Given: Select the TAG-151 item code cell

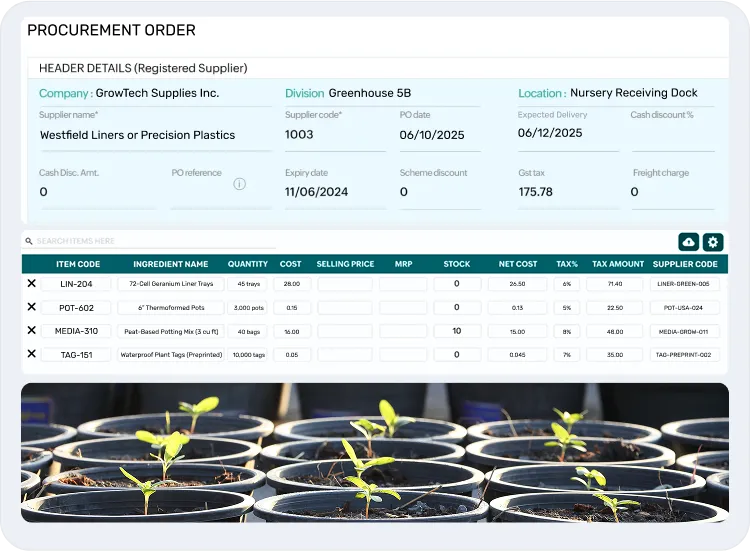Looking at the screenshot, I should (x=76, y=354).
